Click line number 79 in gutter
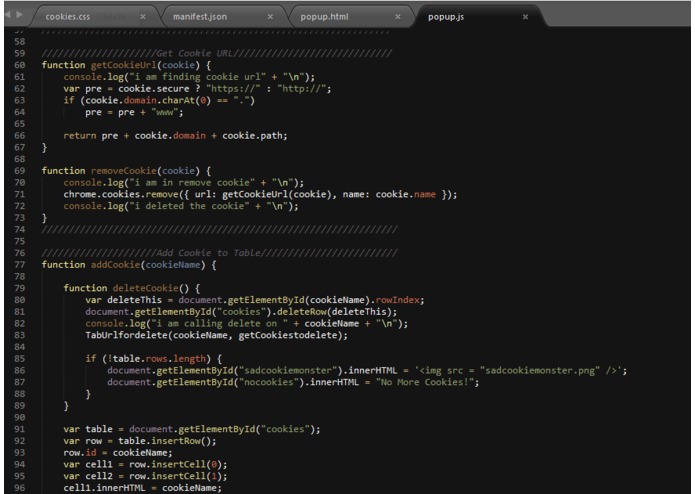695x494 pixels. coord(20,288)
